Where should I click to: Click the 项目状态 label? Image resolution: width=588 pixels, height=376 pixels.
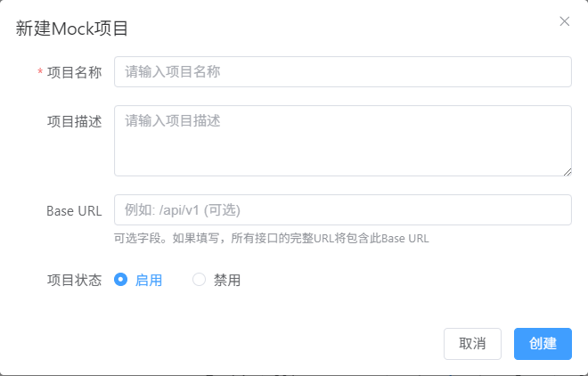tap(74, 280)
